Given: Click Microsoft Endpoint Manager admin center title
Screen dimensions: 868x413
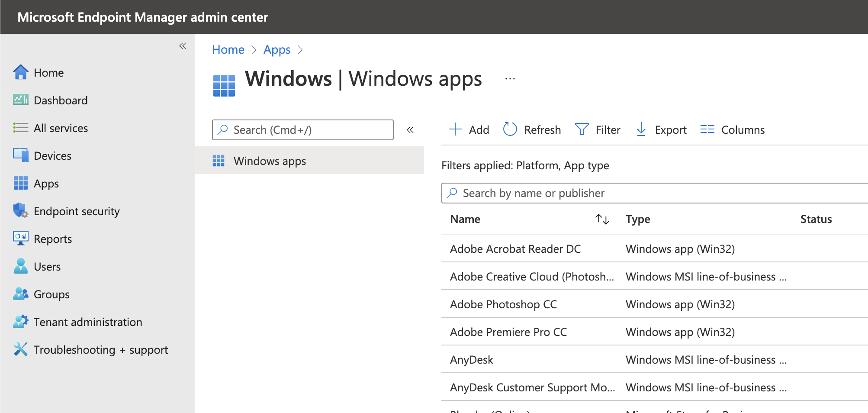Looking at the screenshot, I should pos(143,17).
